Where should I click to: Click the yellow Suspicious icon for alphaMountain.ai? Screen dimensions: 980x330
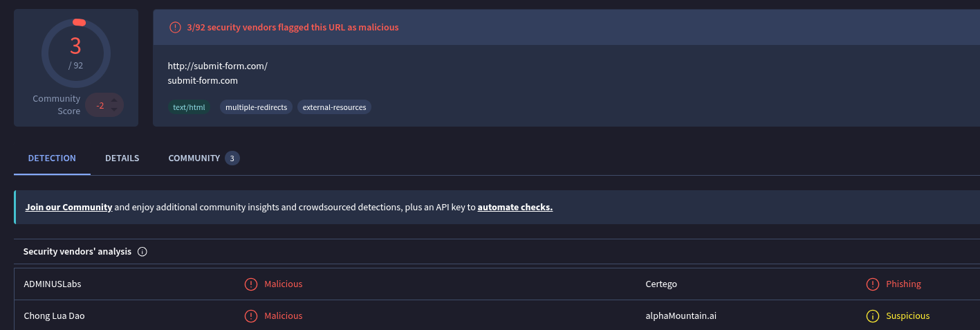pos(873,316)
